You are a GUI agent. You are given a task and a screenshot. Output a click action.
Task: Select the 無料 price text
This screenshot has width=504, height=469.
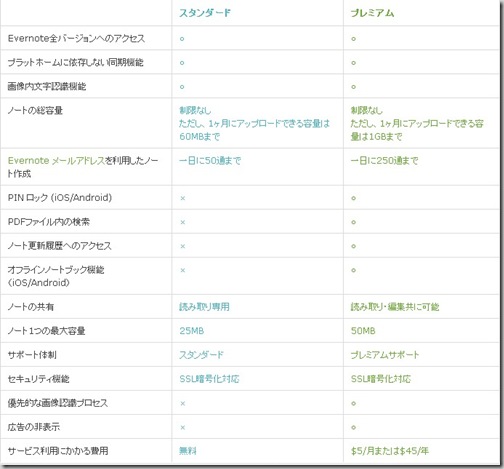coord(188,451)
